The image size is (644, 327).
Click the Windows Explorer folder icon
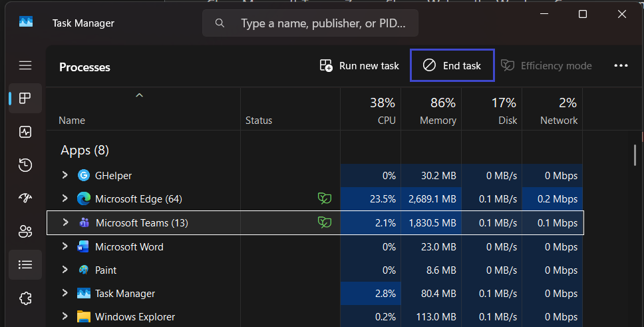pyautogui.click(x=84, y=317)
